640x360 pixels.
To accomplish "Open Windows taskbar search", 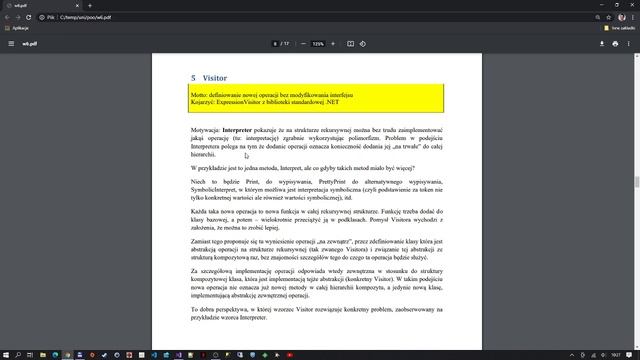I will click(x=18, y=355).
